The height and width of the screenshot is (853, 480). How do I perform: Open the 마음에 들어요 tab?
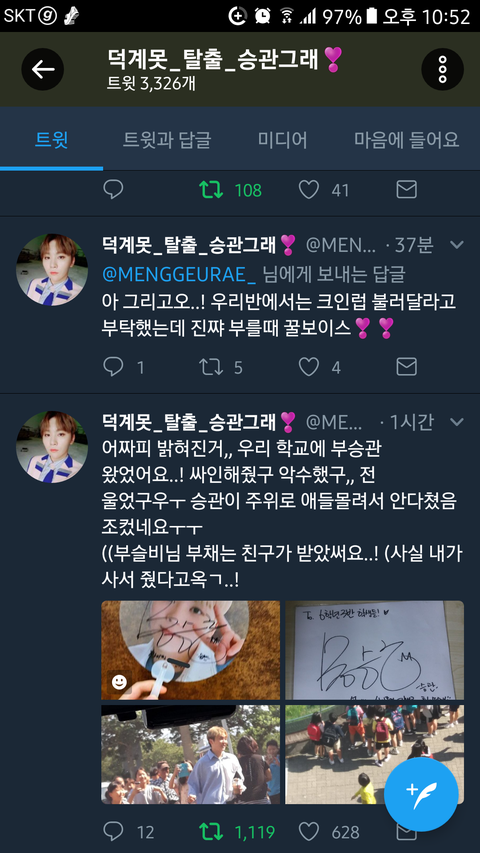pos(407,140)
